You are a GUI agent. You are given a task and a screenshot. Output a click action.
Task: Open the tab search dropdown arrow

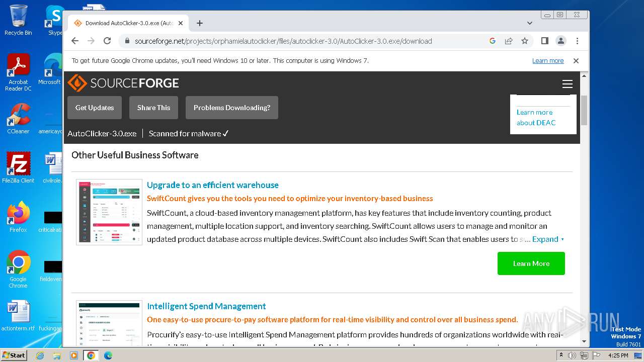[530, 23]
